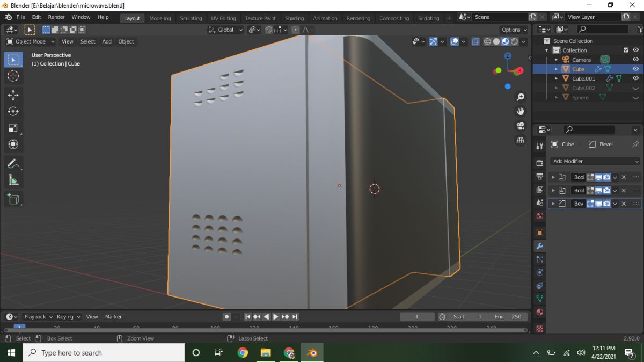
Task: Switch perspective/orthographic with the grid icon
Action: (520, 140)
